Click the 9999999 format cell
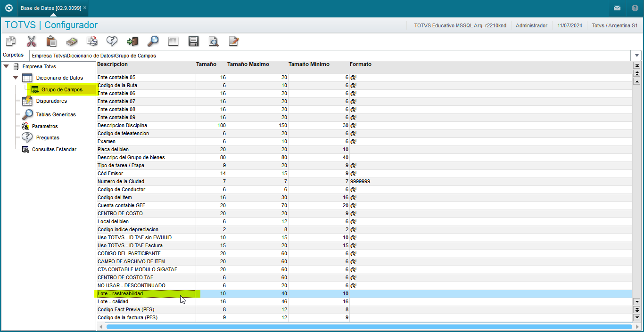The height and width of the screenshot is (332, 644). 360,181
